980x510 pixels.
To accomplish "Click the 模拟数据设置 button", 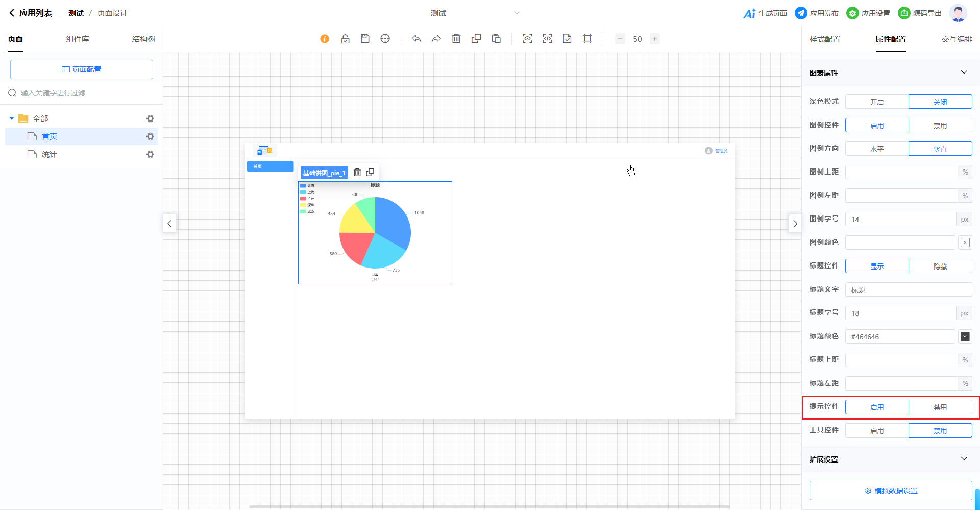I will [x=891, y=491].
